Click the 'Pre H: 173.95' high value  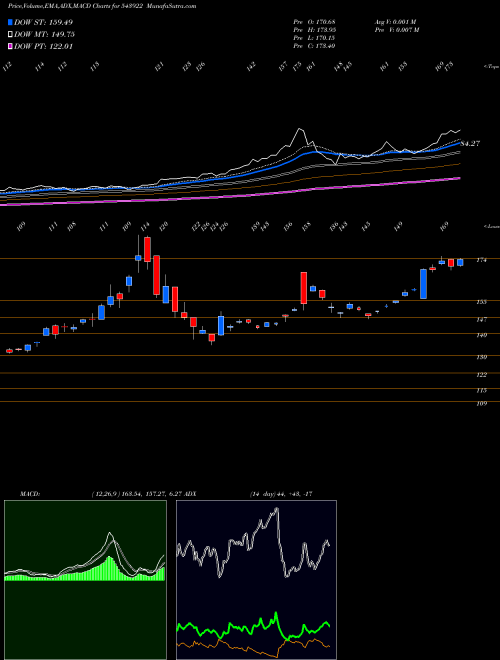tap(314, 30)
